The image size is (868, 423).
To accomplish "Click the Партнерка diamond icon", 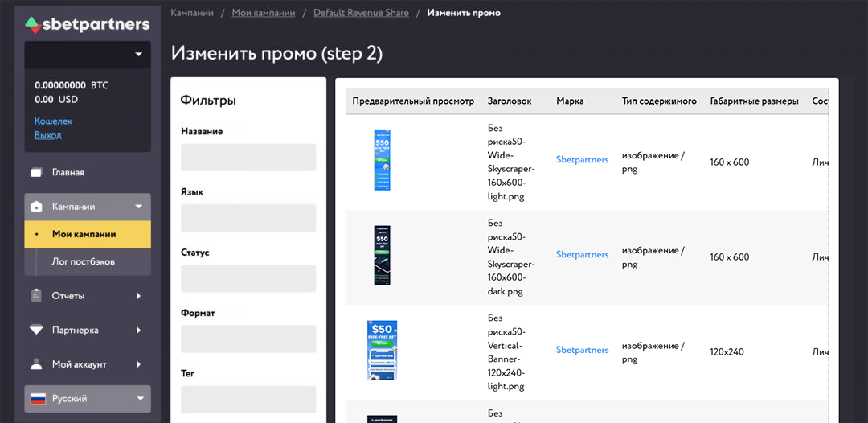I will (x=36, y=331).
